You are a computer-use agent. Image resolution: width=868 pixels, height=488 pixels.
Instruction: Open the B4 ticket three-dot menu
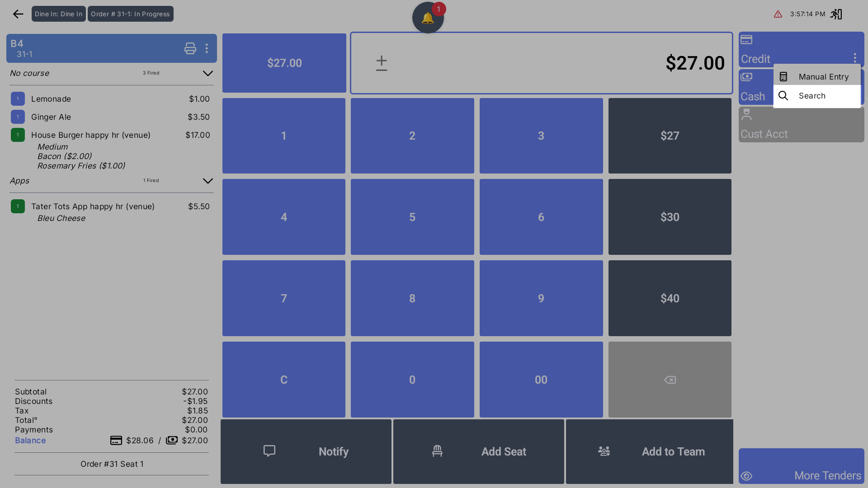pyautogui.click(x=207, y=48)
